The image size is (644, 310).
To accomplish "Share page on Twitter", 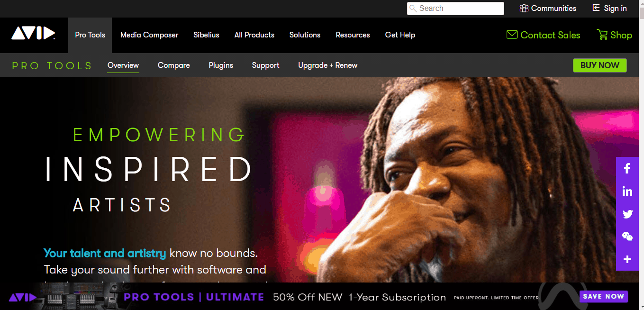I will [x=627, y=214].
